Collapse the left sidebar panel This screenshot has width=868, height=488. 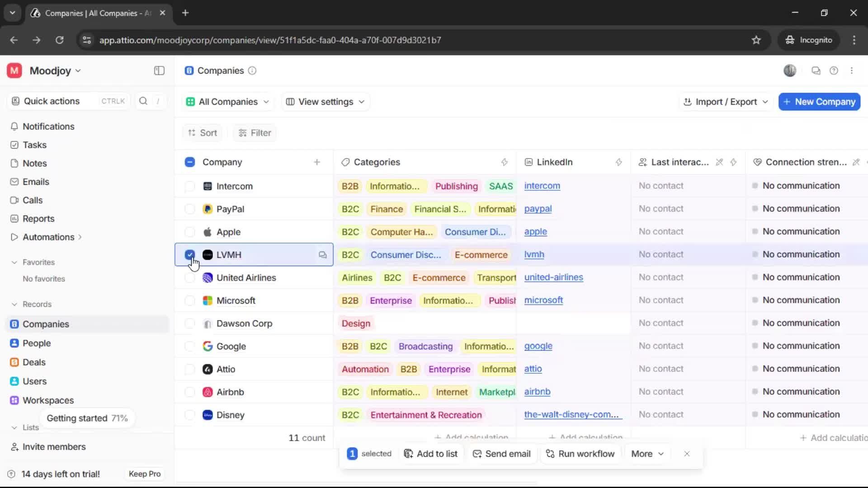click(x=159, y=71)
